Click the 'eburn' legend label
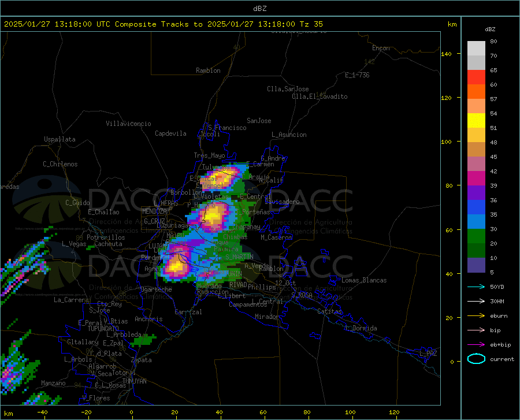 pyautogui.click(x=499, y=316)
